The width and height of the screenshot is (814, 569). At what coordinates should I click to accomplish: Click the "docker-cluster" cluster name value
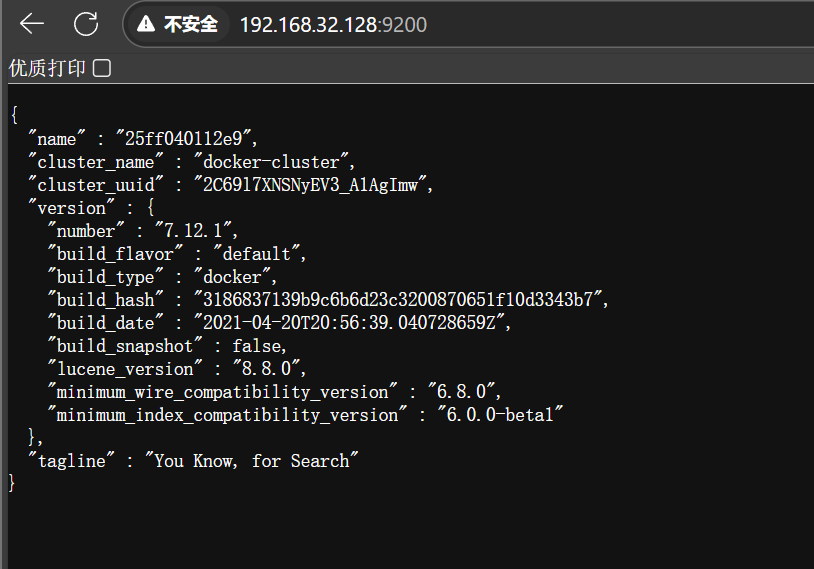coord(274,162)
